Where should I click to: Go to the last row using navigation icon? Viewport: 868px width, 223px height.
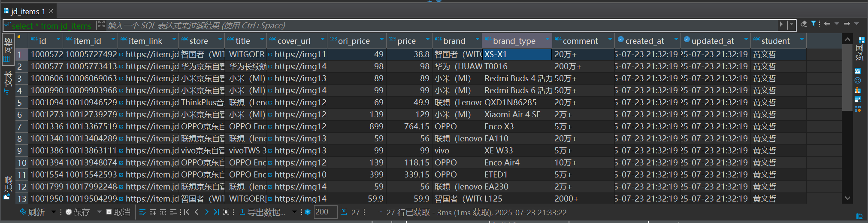tap(216, 212)
